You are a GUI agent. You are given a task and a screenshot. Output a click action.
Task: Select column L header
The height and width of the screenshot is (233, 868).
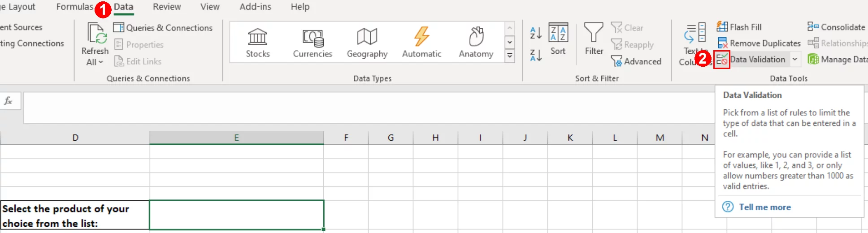tap(615, 138)
